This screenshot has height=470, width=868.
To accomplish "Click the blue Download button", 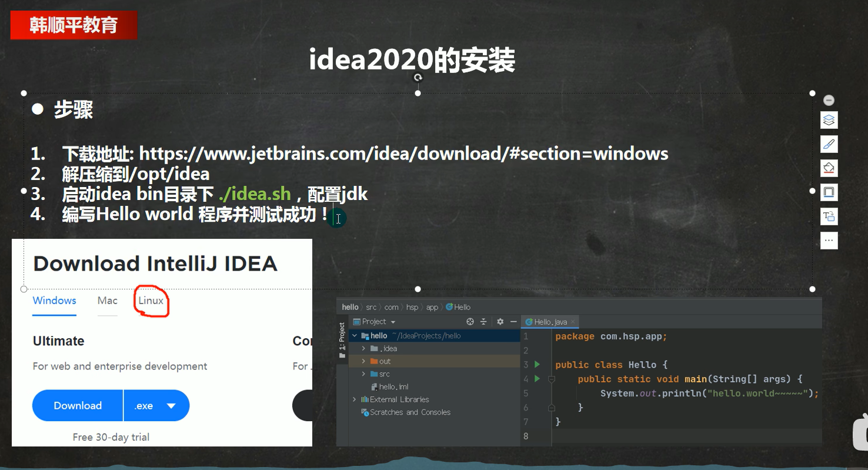I will click(x=78, y=406).
